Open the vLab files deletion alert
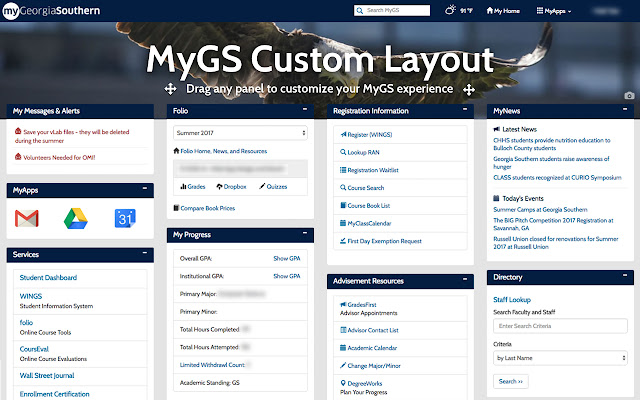Viewport: 640px width, 400px height. point(72,136)
